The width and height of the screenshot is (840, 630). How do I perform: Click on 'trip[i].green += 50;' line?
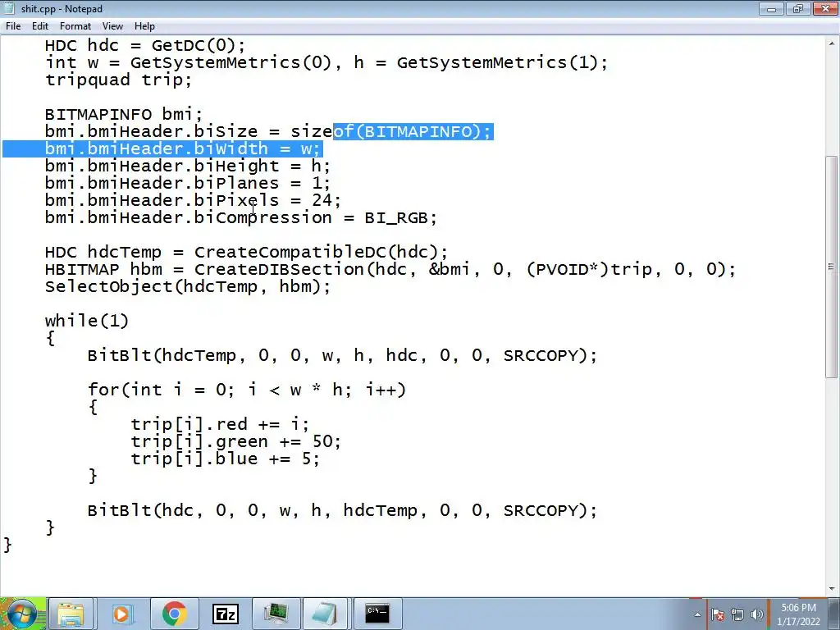[x=235, y=441]
